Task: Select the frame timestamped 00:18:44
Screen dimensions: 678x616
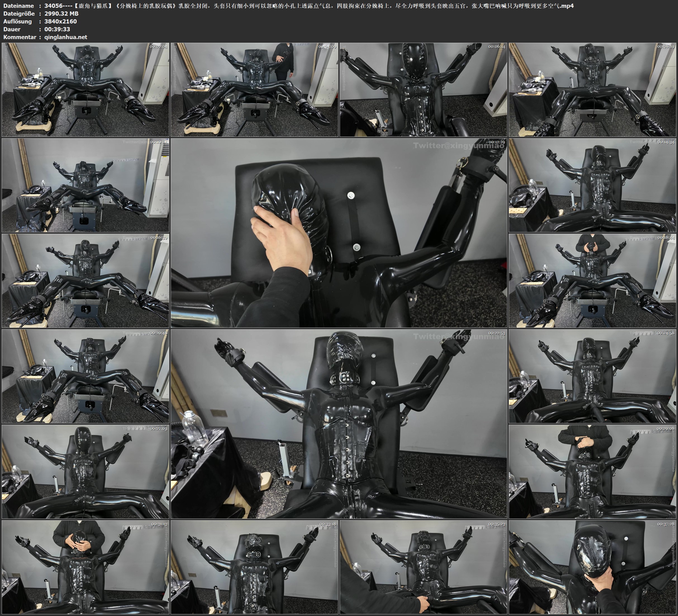Action: 592,281
